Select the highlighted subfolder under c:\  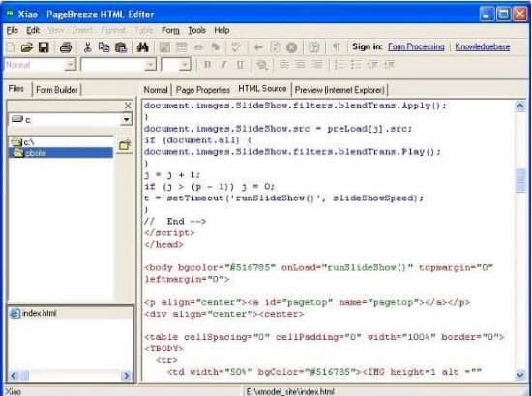coord(61,153)
